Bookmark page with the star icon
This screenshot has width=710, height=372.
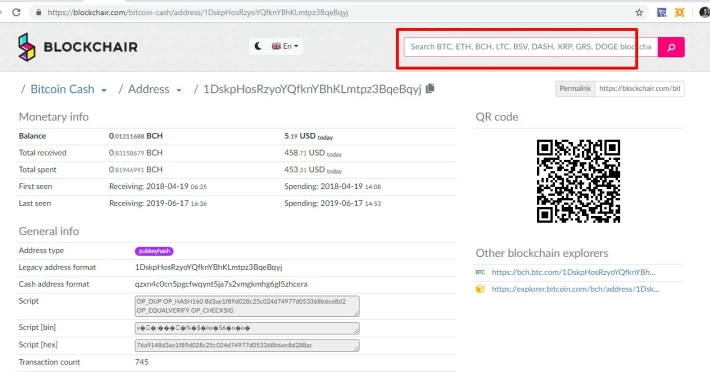click(639, 13)
